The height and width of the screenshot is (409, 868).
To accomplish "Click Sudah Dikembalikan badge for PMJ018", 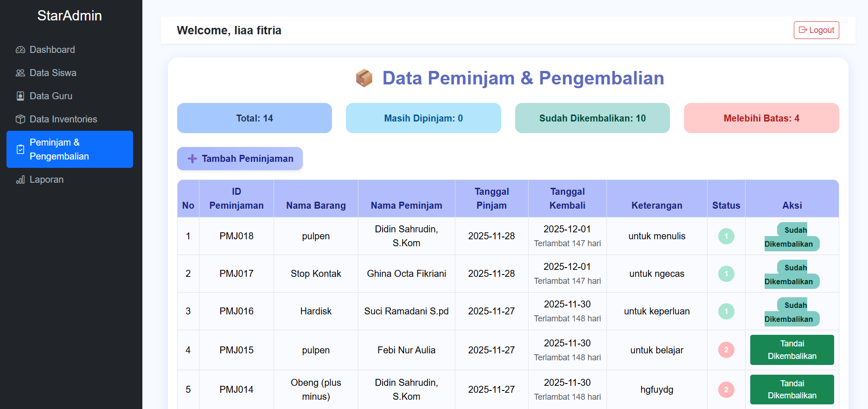I will point(792,236).
